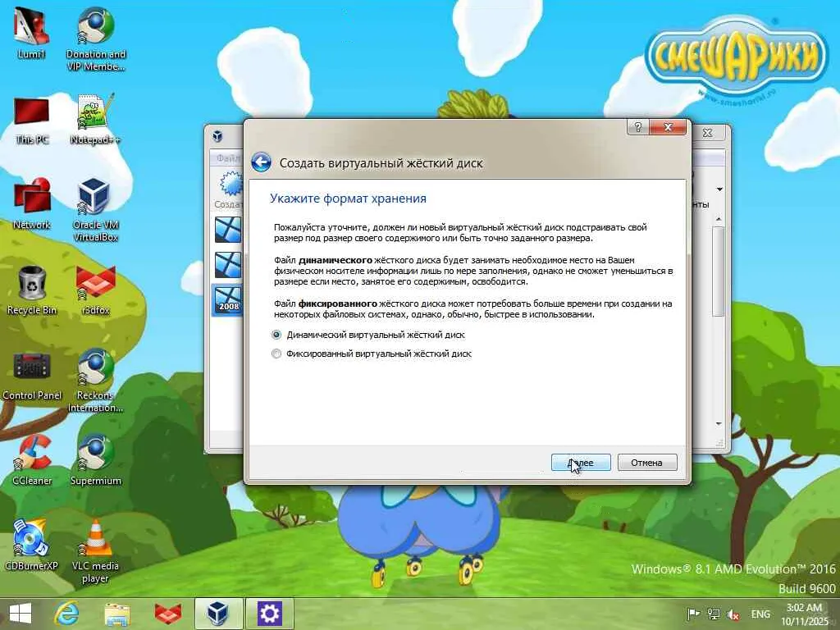Select the 2008 virtual machine in VirtualBox list
Screen dimensions: 840x630
coord(228,299)
